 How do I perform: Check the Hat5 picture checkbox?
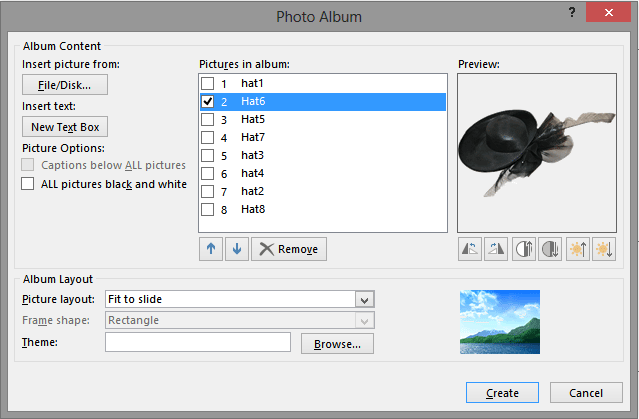click(207, 119)
